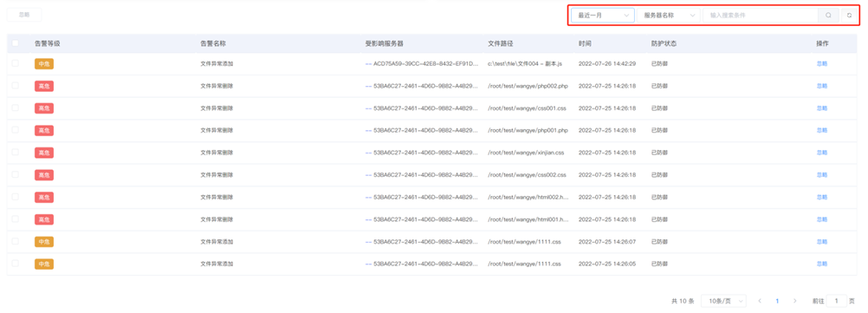
Task: Click 高危 badge in php002.php row
Action: point(44,86)
